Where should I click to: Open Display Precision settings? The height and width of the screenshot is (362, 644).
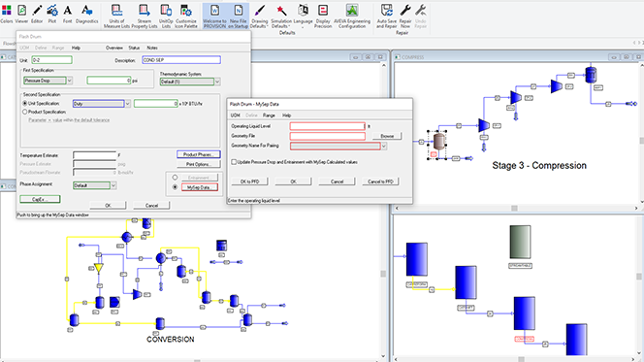[x=323, y=16]
